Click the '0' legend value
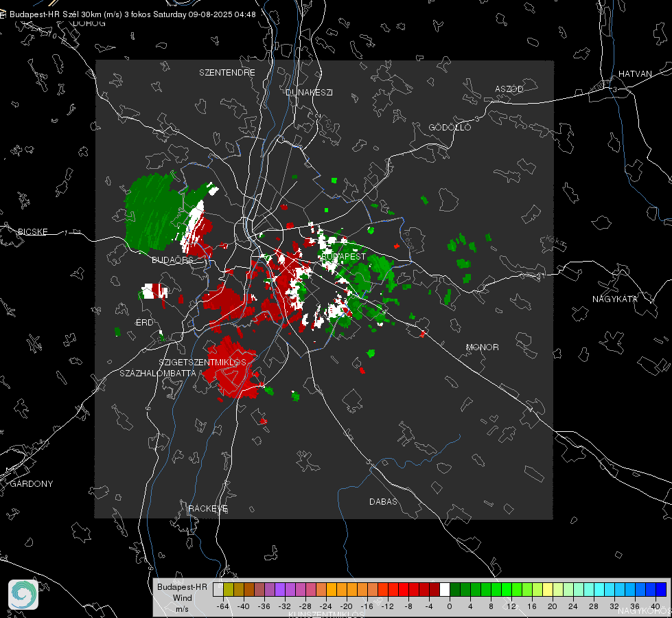Image resolution: width=672 pixels, height=618 pixels. (x=450, y=606)
